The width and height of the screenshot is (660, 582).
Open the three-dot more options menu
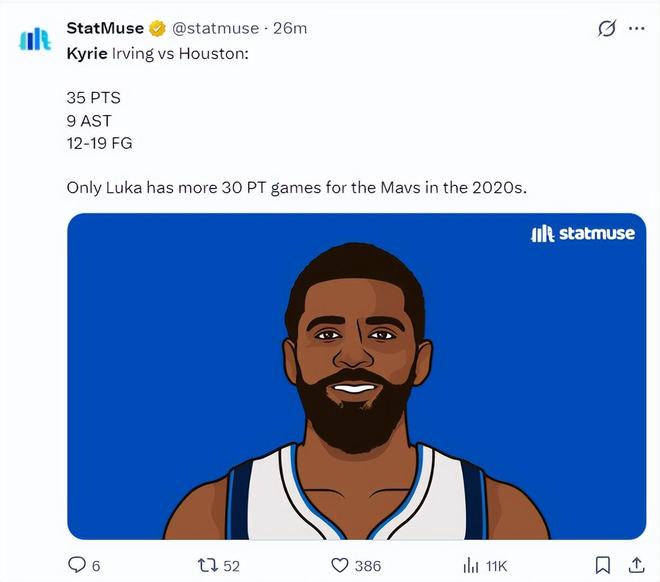click(636, 28)
